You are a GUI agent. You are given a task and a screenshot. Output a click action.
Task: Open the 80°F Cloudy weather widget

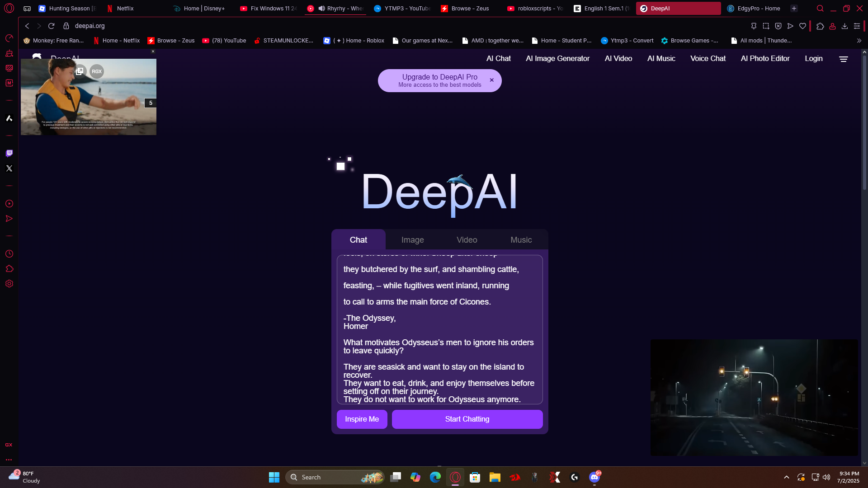(25, 477)
